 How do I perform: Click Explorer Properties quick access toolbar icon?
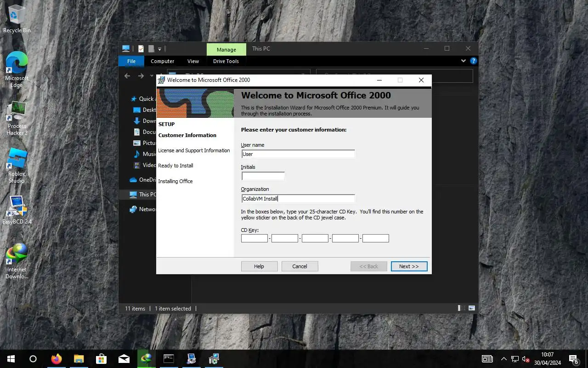pyautogui.click(x=141, y=49)
